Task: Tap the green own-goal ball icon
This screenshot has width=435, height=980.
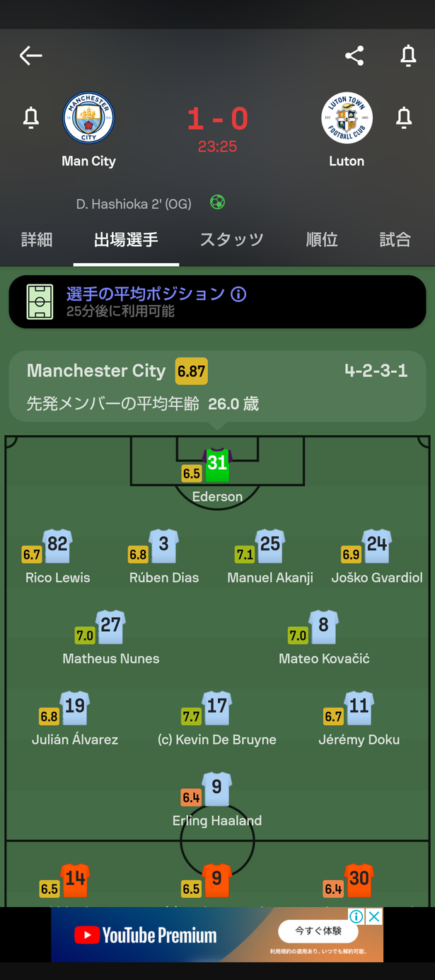Action: coord(218,202)
